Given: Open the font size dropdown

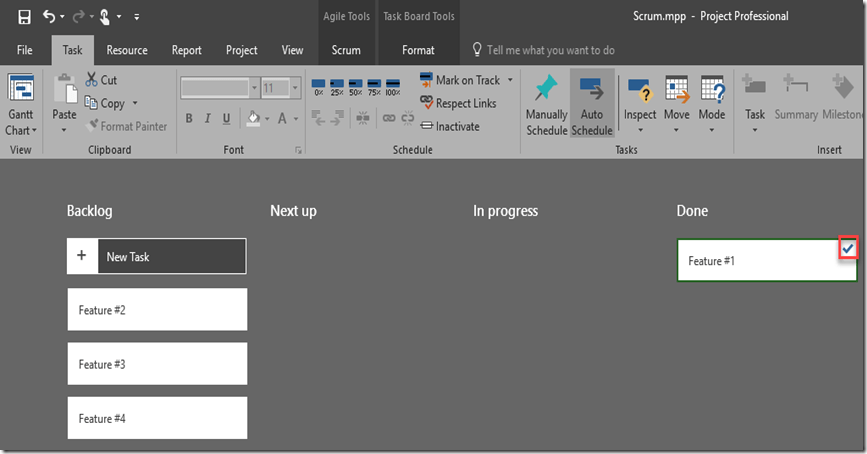Looking at the screenshot, I should [x=295, y=89].
